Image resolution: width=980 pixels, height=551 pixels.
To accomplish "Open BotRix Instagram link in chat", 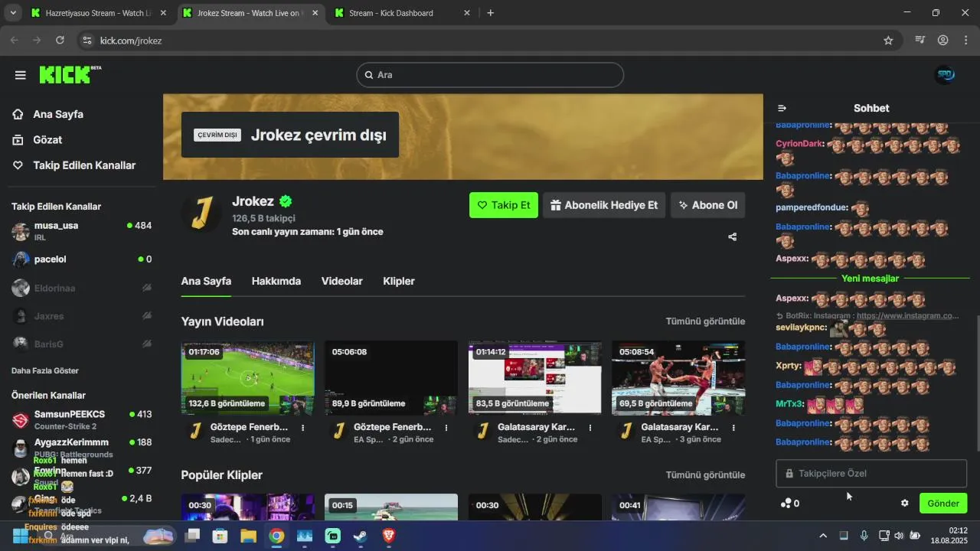I will click(x=907, y=315).
